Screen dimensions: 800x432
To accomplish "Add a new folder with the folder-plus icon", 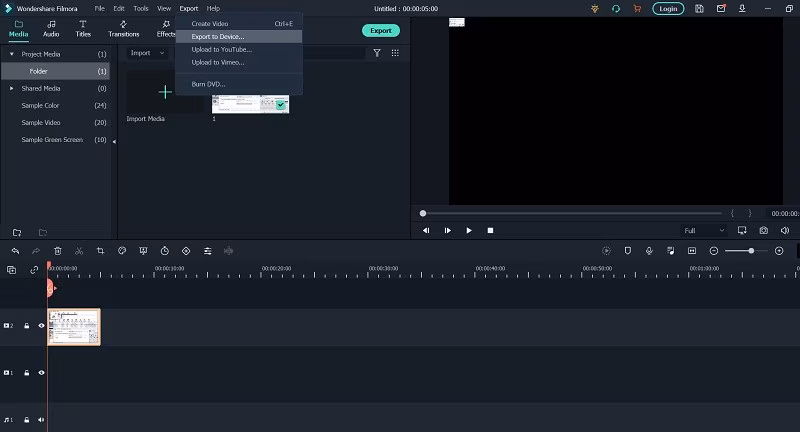I will [17, 233].
